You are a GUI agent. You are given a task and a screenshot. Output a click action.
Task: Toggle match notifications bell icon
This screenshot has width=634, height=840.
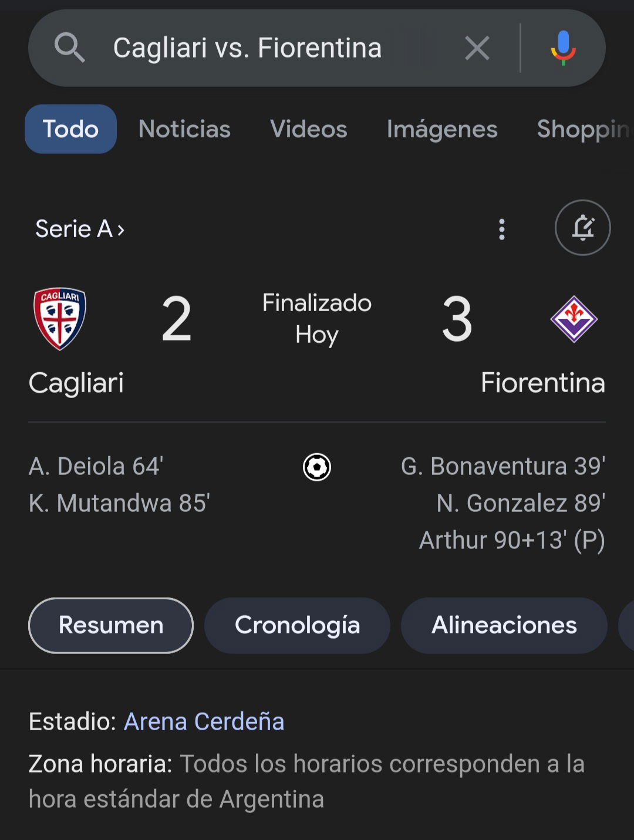click(582, 228)
